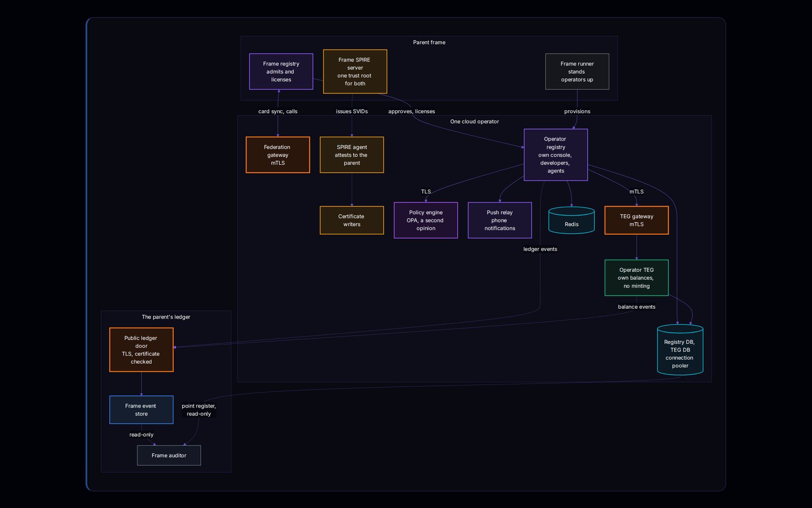
Task: Select the Push relay node
Action: tap(500, 220)
